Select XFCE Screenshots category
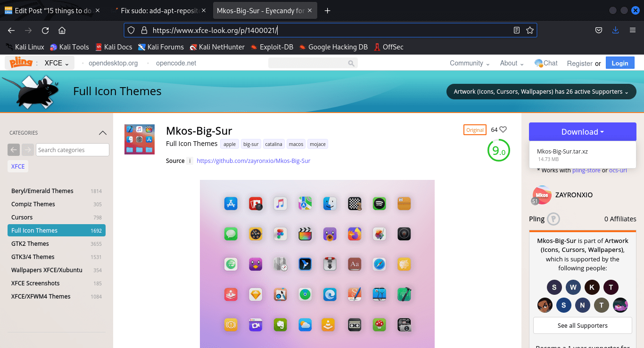This screenshot has width=644, height=348. [x=57, y=283]
